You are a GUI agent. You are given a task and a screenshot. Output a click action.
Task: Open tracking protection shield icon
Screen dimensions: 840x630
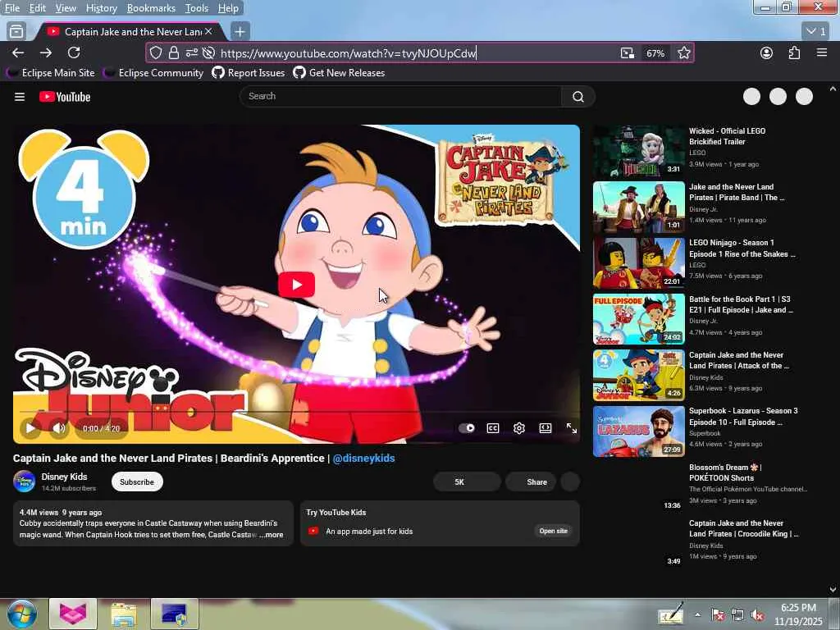pos(155,53)
